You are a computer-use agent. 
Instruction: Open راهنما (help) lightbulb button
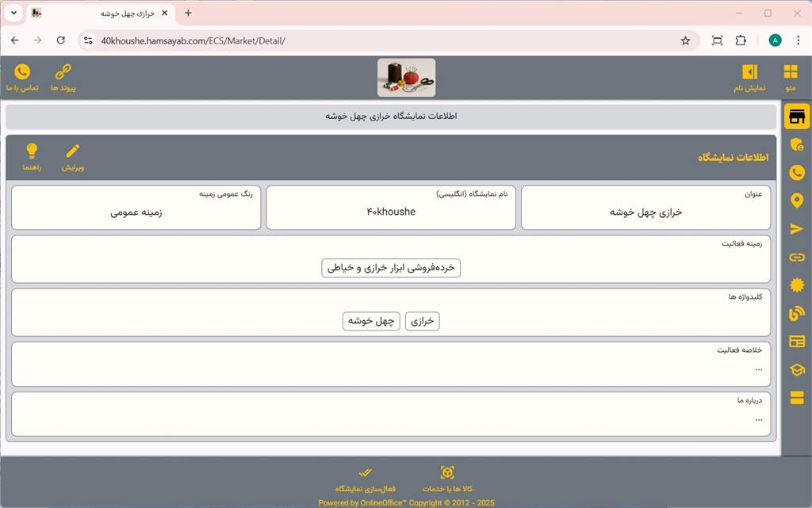tap(32, 157)
